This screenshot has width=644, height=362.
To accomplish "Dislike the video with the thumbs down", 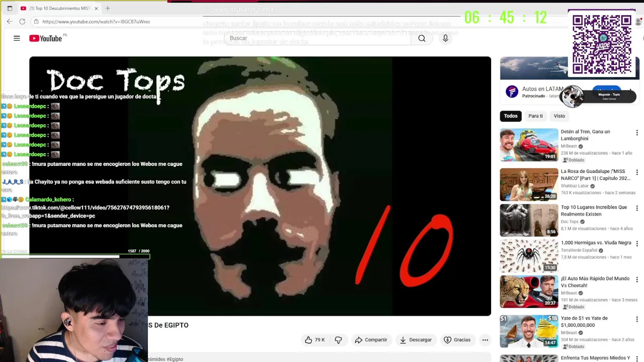I will pyautogui.click(x=338, y=340).
